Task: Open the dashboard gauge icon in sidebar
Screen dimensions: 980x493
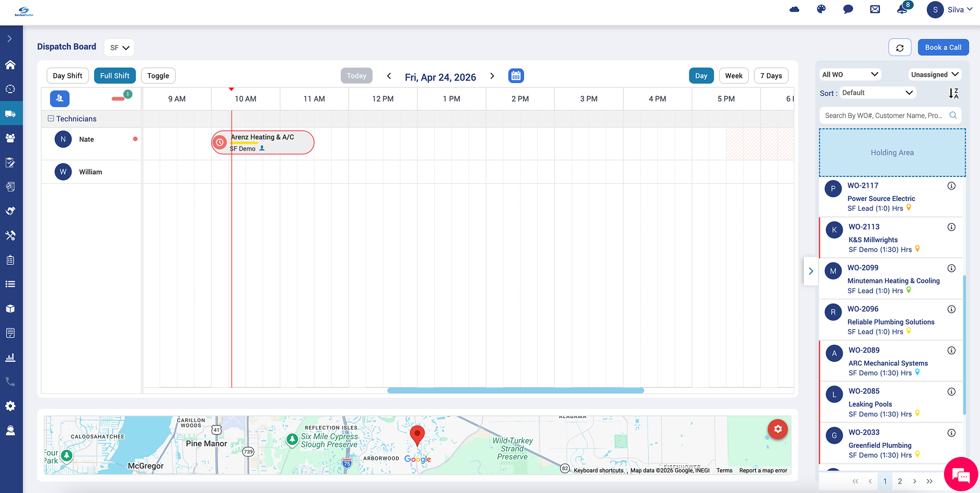Action: (10, 89)
